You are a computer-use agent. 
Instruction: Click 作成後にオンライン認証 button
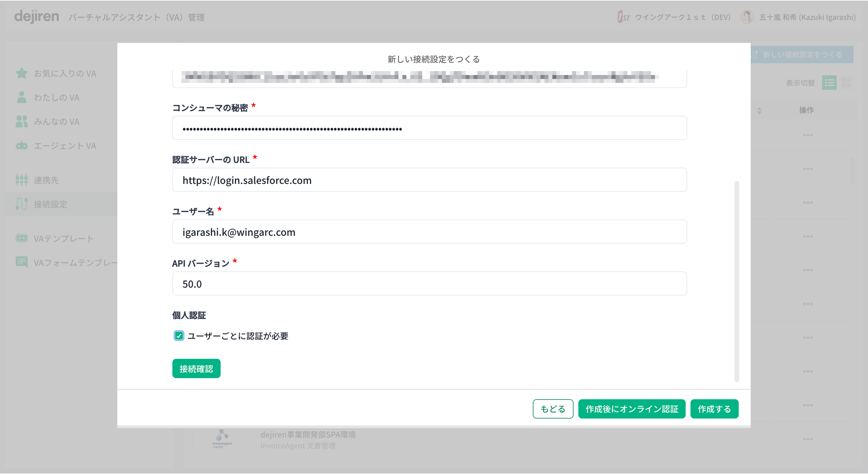[x=631, y=409]
